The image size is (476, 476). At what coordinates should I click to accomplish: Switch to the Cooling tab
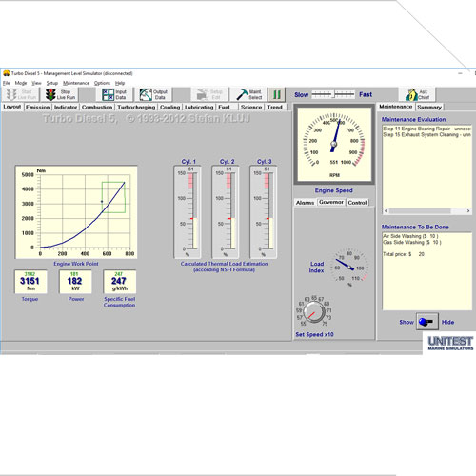point(170,107)
